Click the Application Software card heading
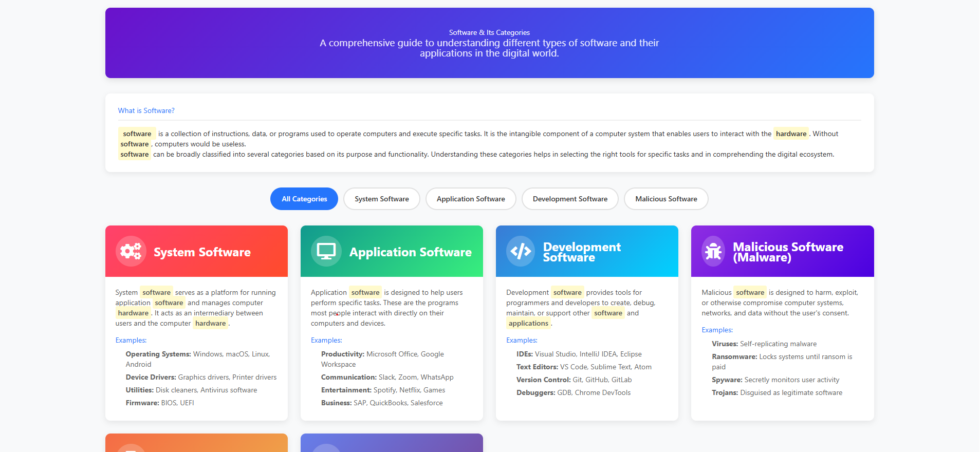The image size is (980, 452). (411, 252)
